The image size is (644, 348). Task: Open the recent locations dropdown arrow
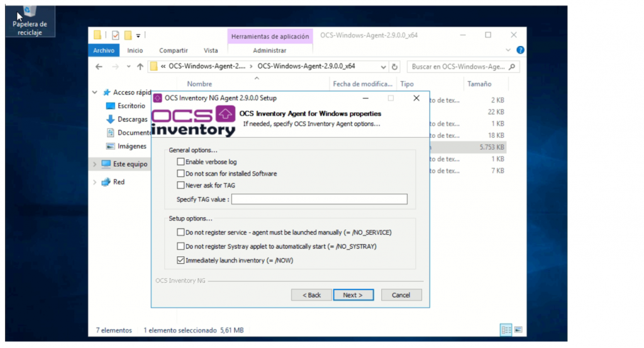[128, 67]
